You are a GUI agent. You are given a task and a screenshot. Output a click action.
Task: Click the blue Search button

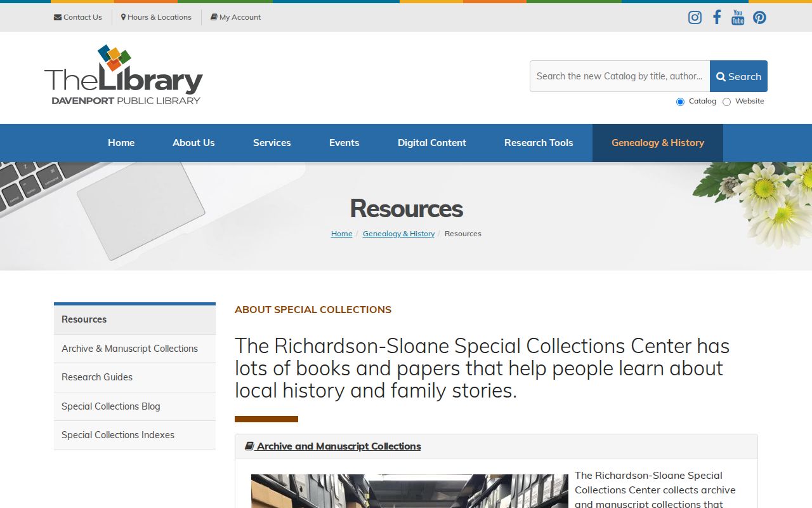(738, 76)
